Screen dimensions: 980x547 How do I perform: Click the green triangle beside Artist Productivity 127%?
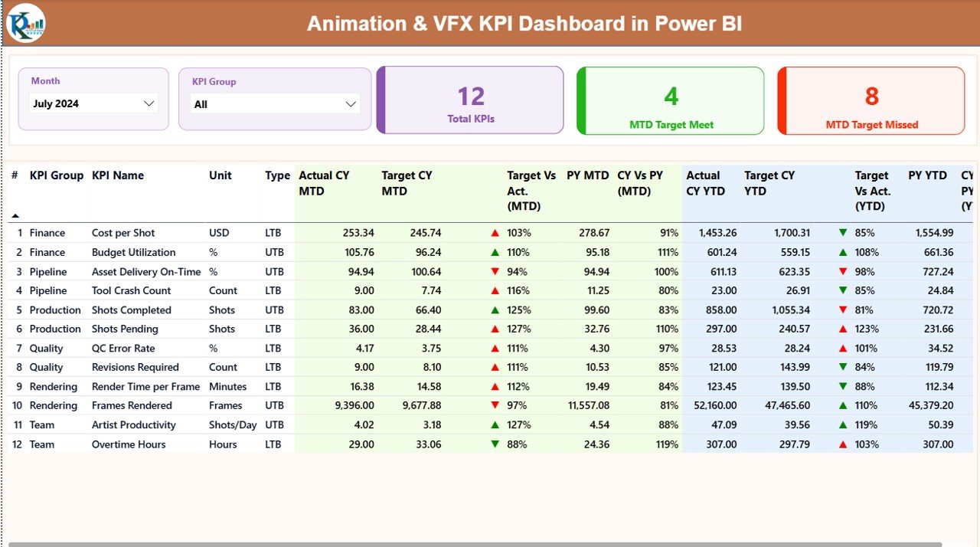(x=496, y=424)
